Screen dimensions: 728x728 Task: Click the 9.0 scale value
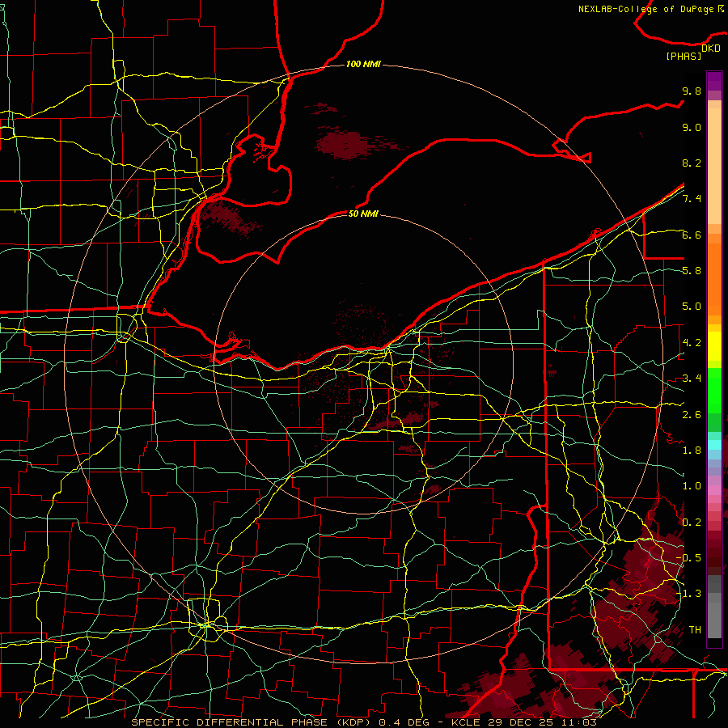click(x=692, y=127)
